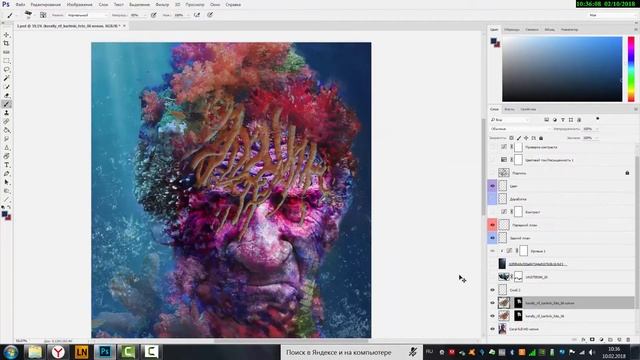Select layer mask thumbnail of selected layer

(518, 303)
